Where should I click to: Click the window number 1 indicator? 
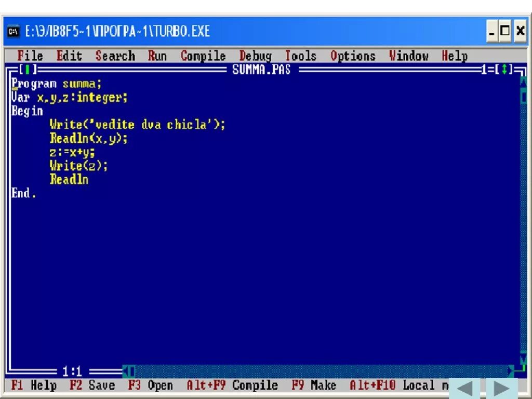coord(485,70)
